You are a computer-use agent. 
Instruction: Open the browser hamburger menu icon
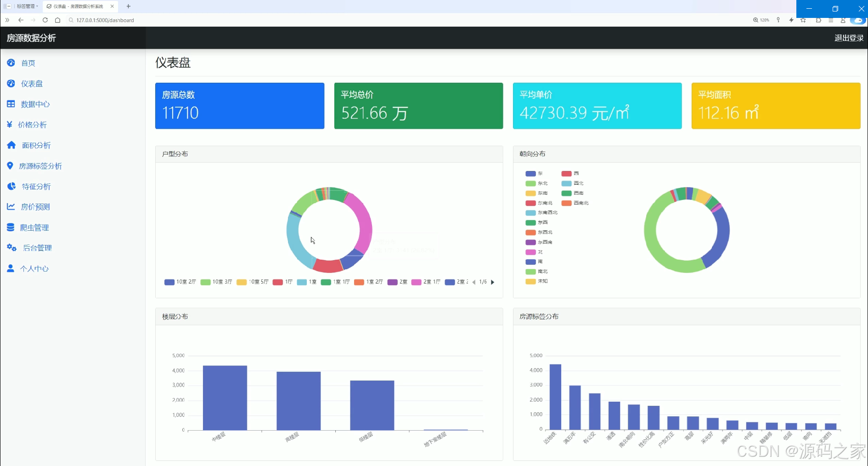point(831,20)
